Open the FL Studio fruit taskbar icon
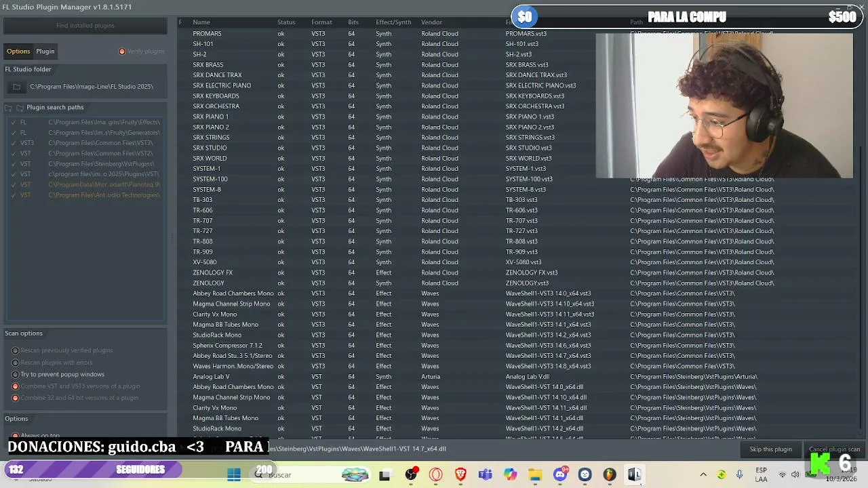 610,474
